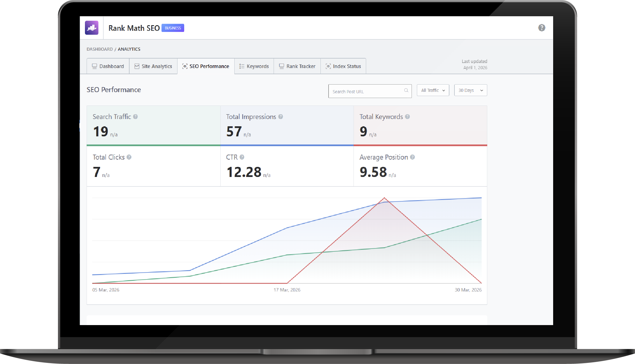Open the help question mark icon
The height and width of the screenshot is (364, 635).
[542, 28]
